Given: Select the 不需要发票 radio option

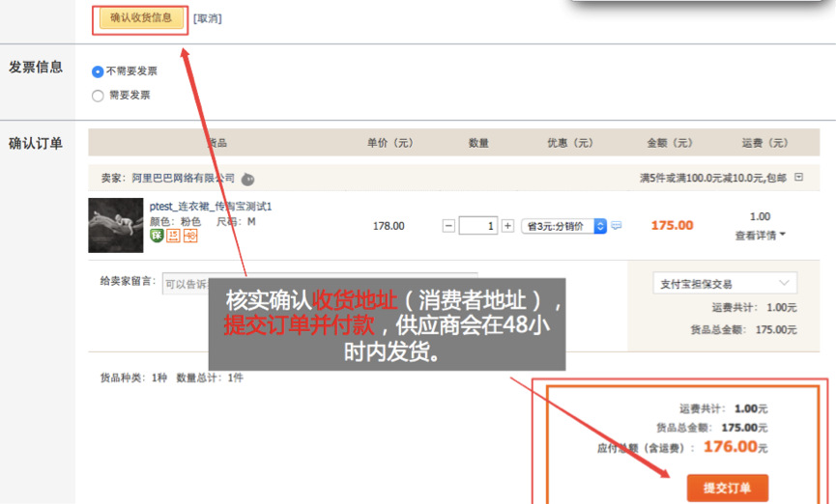Looking at the screenshot, I should [98, 71].
